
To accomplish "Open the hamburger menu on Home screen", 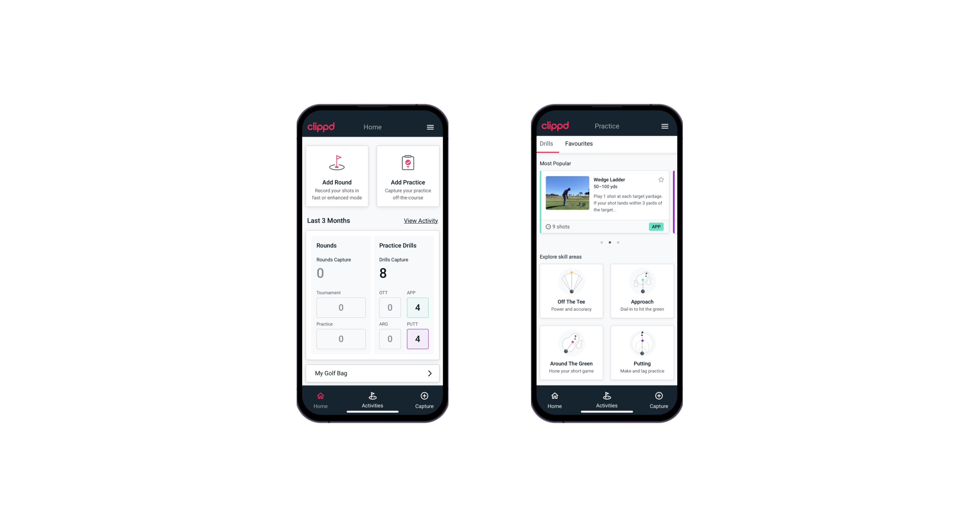I will click(431, 127).
